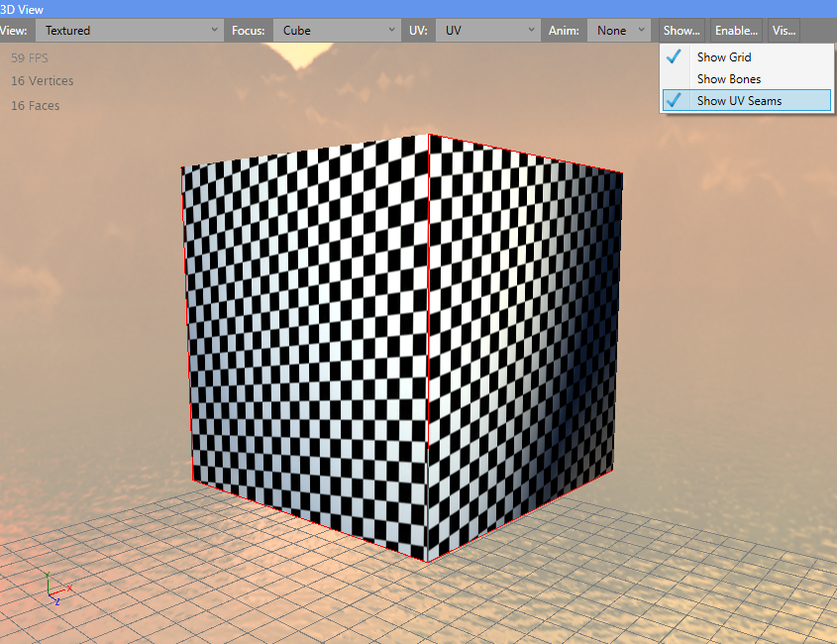The height and width of the screenshot is (644, 837).
Task: Open the Enable... menu
Action: 736,31
